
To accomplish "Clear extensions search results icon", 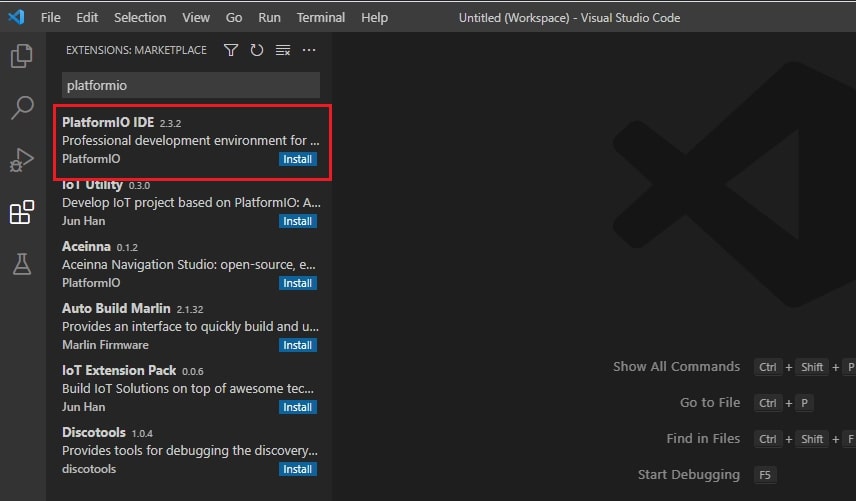I will click(283, 50).
